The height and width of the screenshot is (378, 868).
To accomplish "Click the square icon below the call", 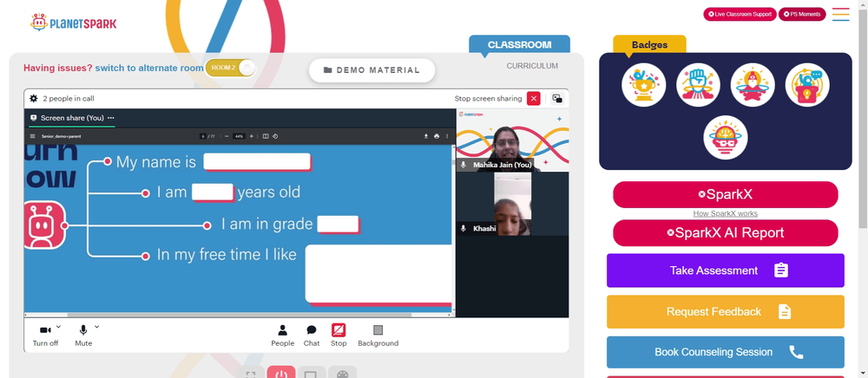I will click(311, 373).
